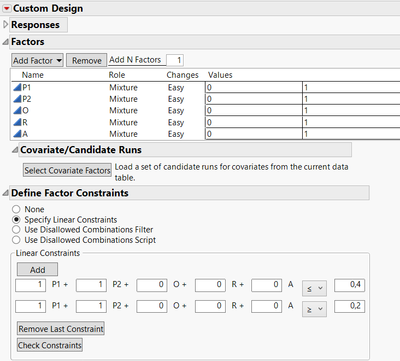Click R coefficient in first constraint
400x361 pixels.
[210, 285]
